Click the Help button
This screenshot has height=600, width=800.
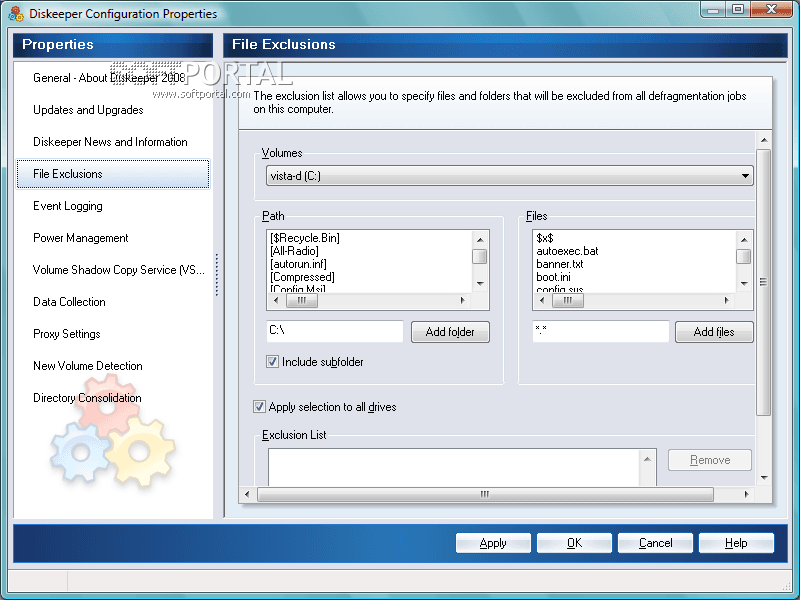coord(736,543)
